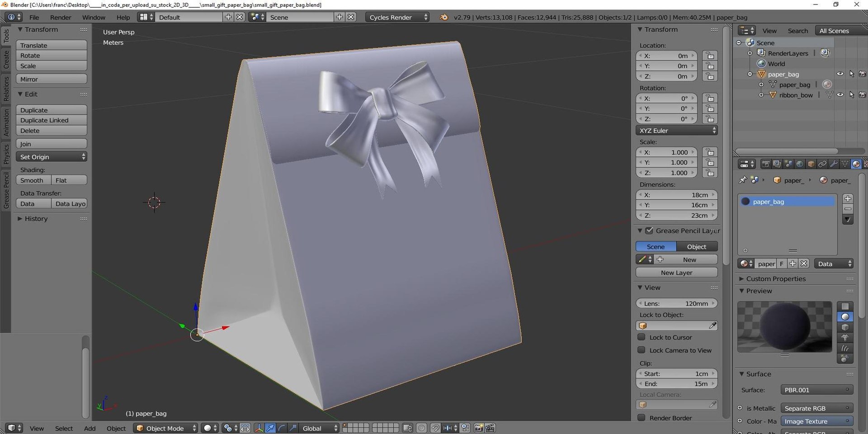Open the Help menu

(123, 17)
